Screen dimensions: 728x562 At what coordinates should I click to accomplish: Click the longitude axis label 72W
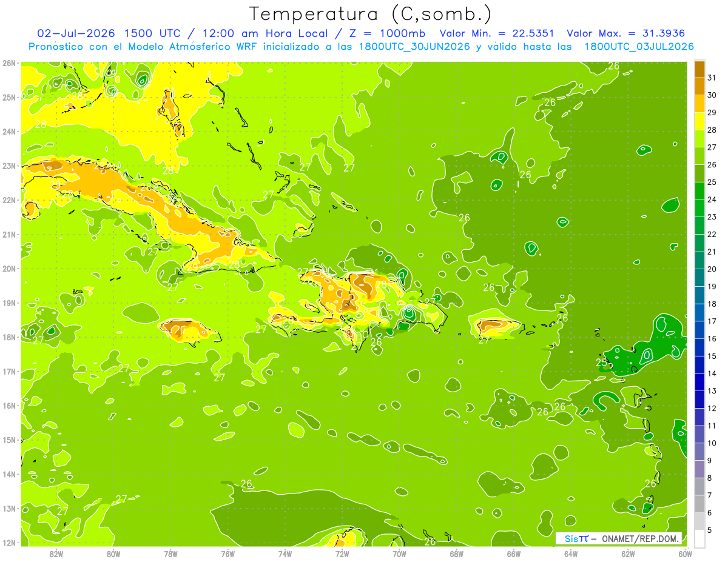(x=342, y=554)
